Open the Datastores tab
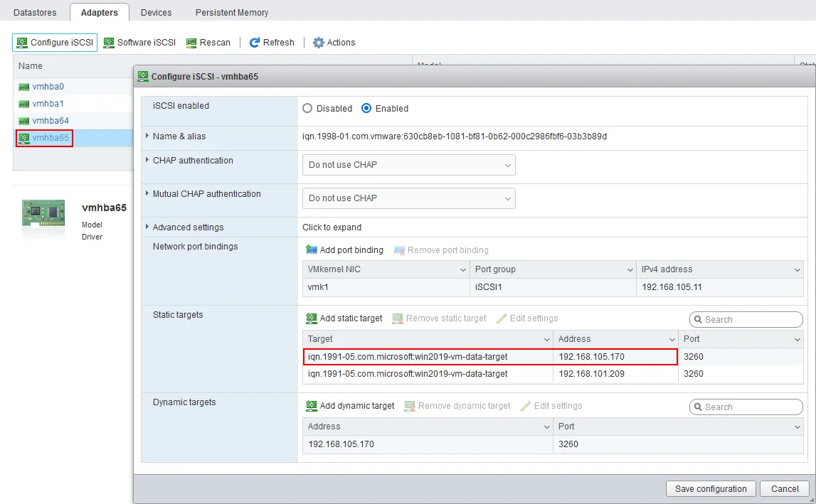The height and width of the screenshot is (504, 816). [x=34, y=12]
